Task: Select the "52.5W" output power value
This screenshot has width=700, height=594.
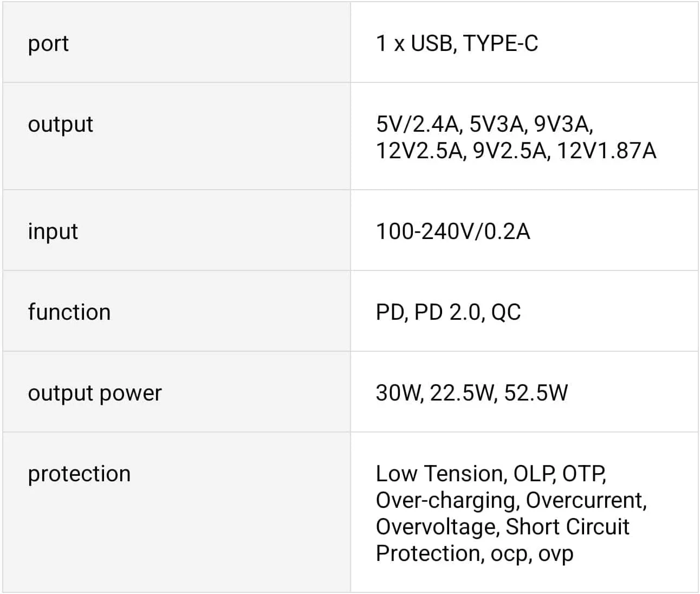Action: (x=536, y=393)
